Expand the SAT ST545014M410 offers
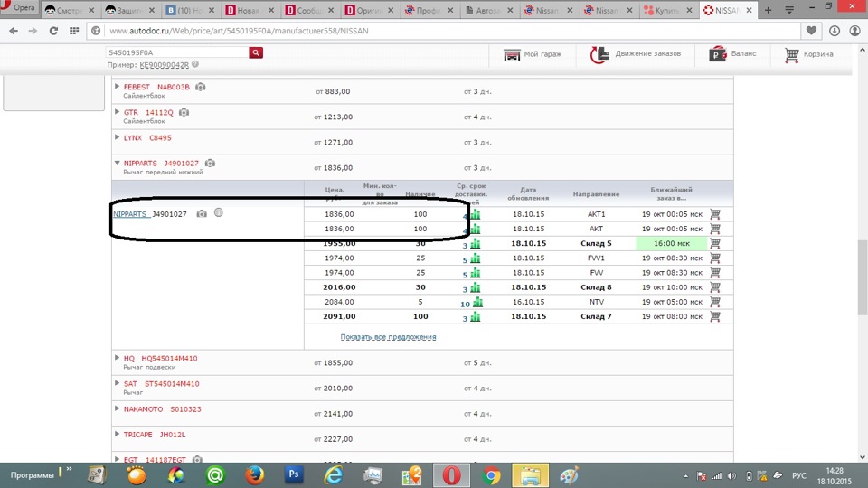 117,383
